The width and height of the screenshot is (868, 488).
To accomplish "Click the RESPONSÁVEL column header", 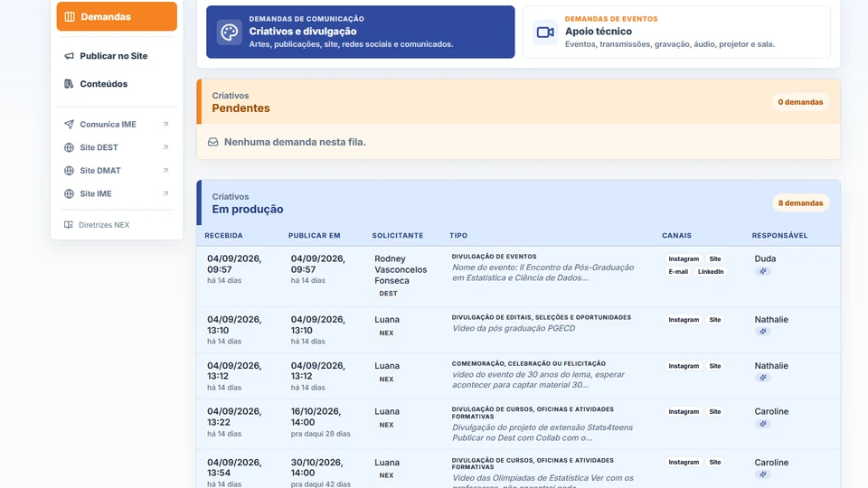I will (x=779, y=236).
